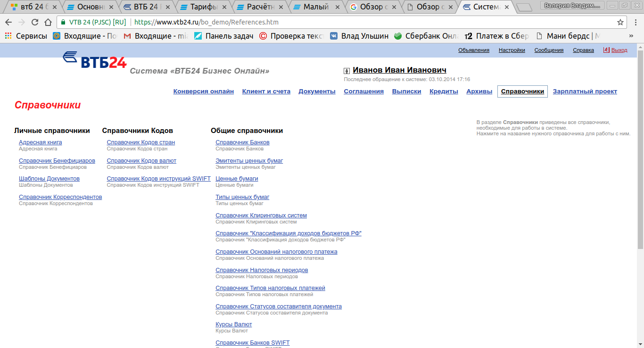Click the user icon beside Иванов Иван Иванович
This screenshot has width=644, height=348.
(347, 71)
